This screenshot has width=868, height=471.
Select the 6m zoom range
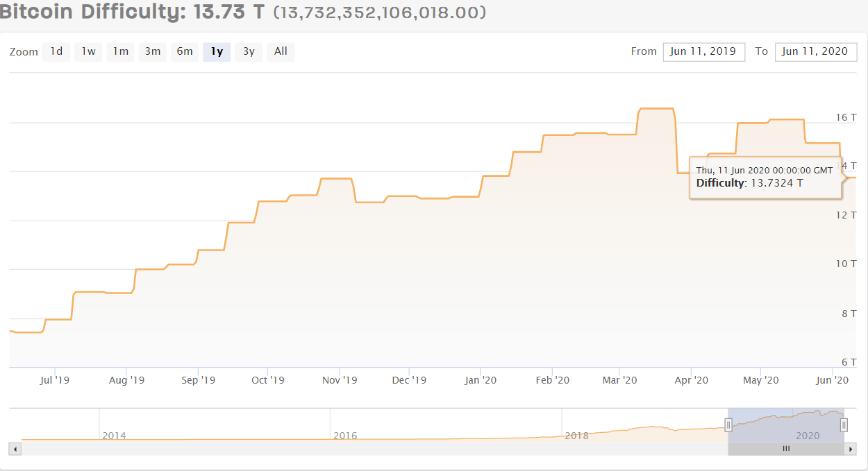click(185, 52)
